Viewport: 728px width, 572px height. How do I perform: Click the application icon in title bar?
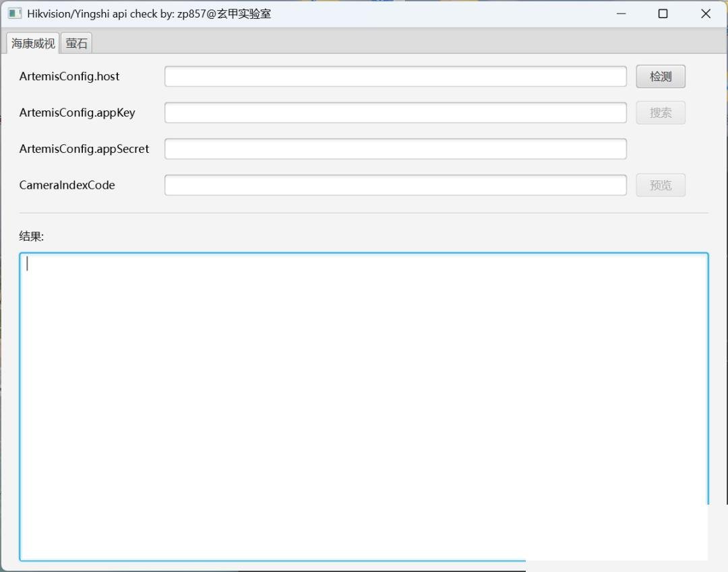(14, 13)
